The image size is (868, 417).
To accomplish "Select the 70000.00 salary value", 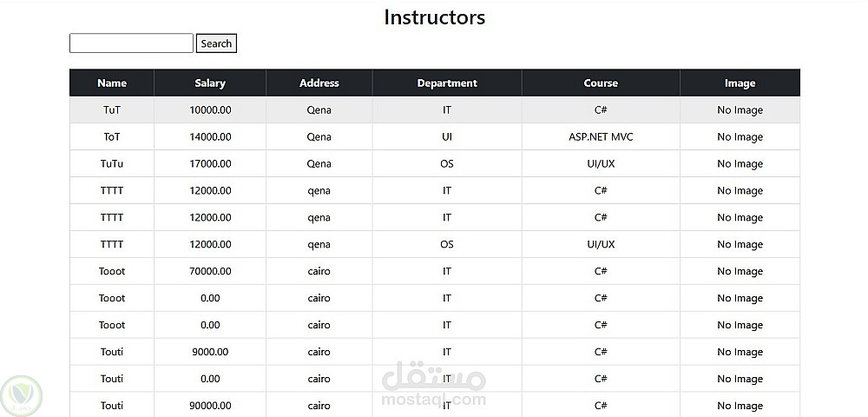I will point(210,271).
